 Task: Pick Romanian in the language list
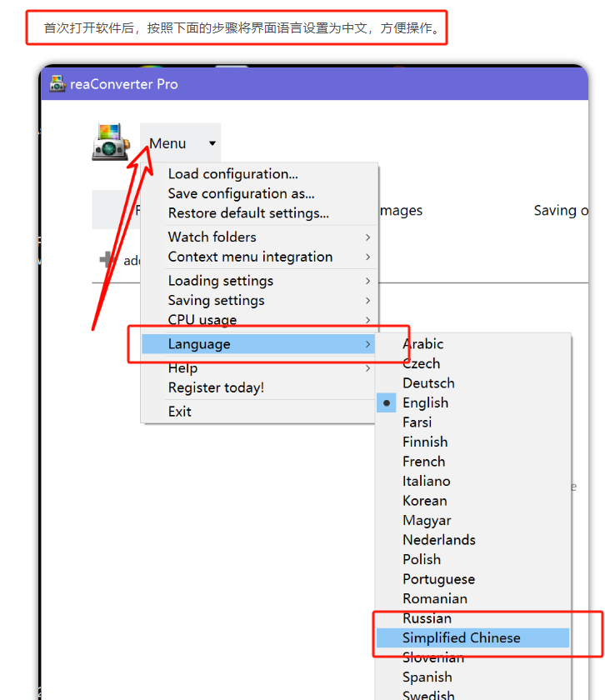click(472, 598)
